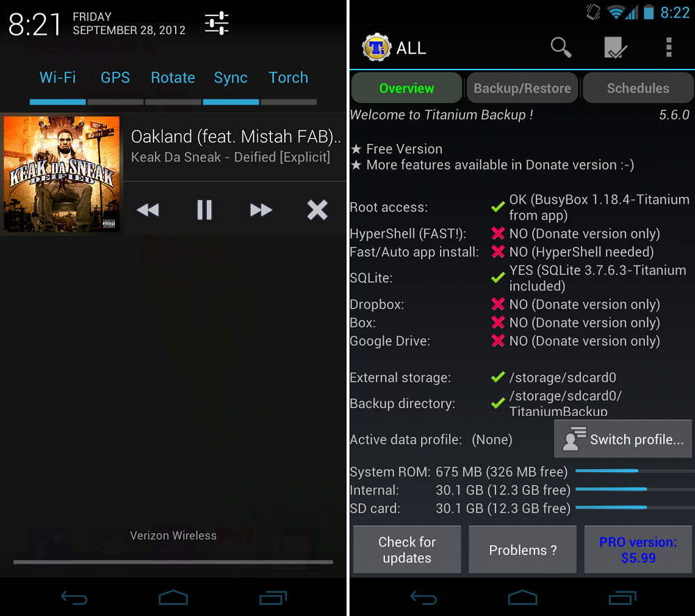This screenshot has width=695, height=616.
Task: Open the Schedules tab
Action: tap(637, 88)
